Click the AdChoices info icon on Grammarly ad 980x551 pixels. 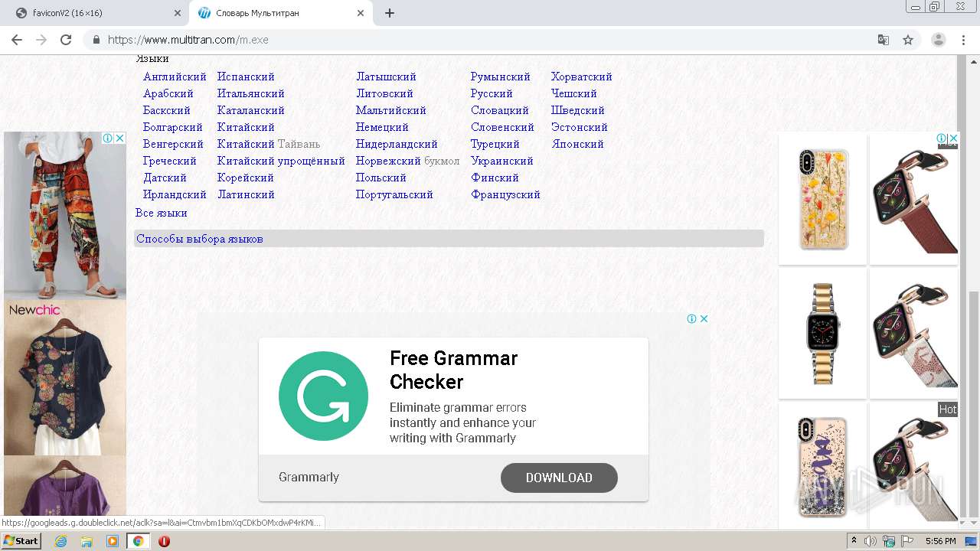click(x=691, y=319)
